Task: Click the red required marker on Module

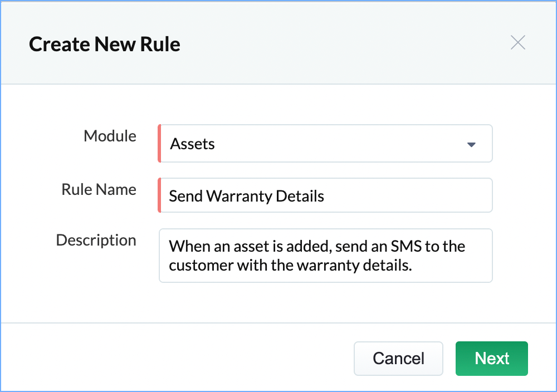Action: pyautogui.click(x=159, y=144)
